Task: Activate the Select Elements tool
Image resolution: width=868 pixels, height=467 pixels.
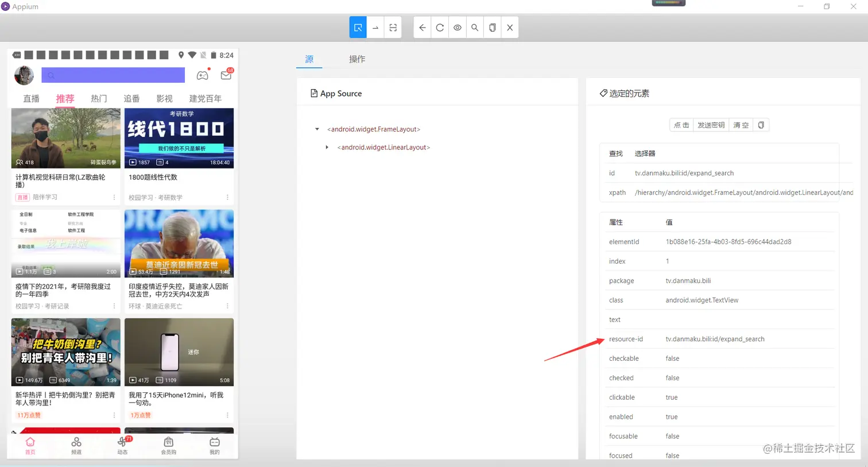Action: coord(358,28)
